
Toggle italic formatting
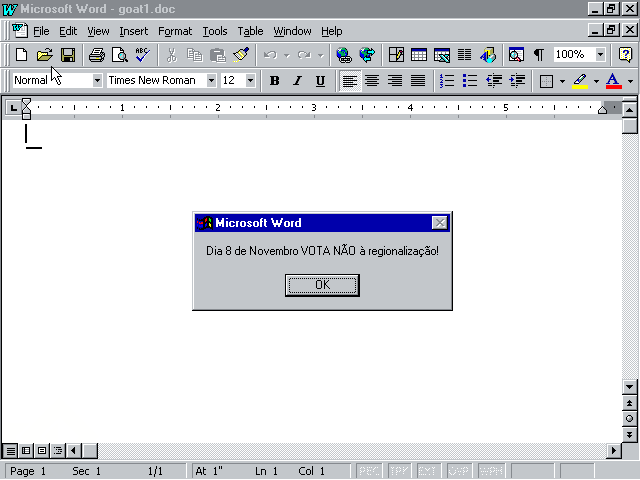pos(298,81)
